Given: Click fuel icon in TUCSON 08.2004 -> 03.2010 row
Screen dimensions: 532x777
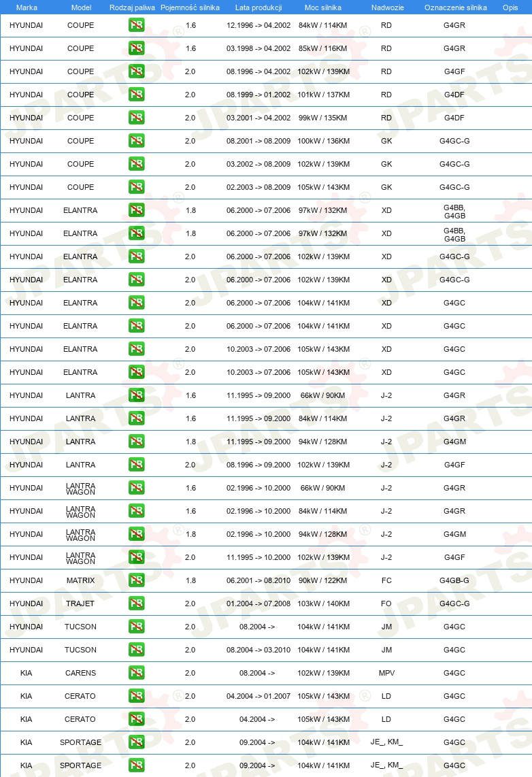Looking at the screenshot, I should click(x=136, y=649).
